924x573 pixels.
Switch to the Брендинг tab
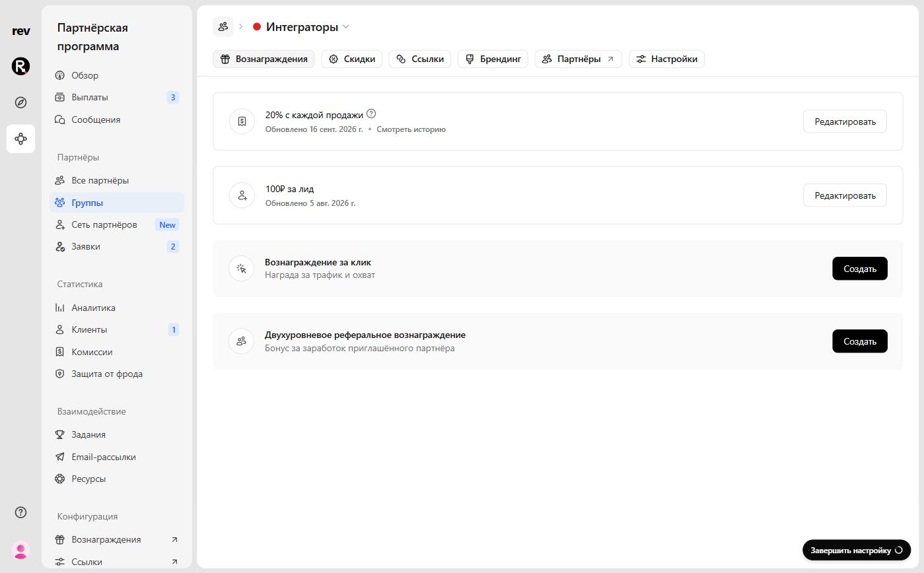coord(493,59)
